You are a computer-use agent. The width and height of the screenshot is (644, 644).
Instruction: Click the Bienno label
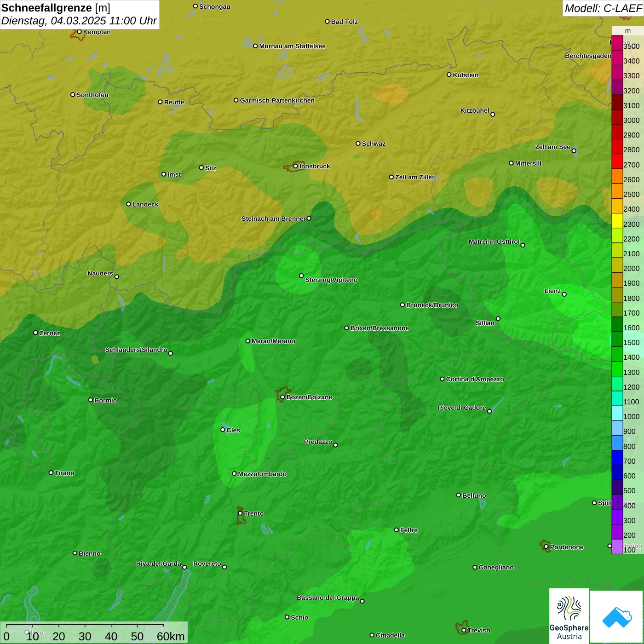point(89,553)
